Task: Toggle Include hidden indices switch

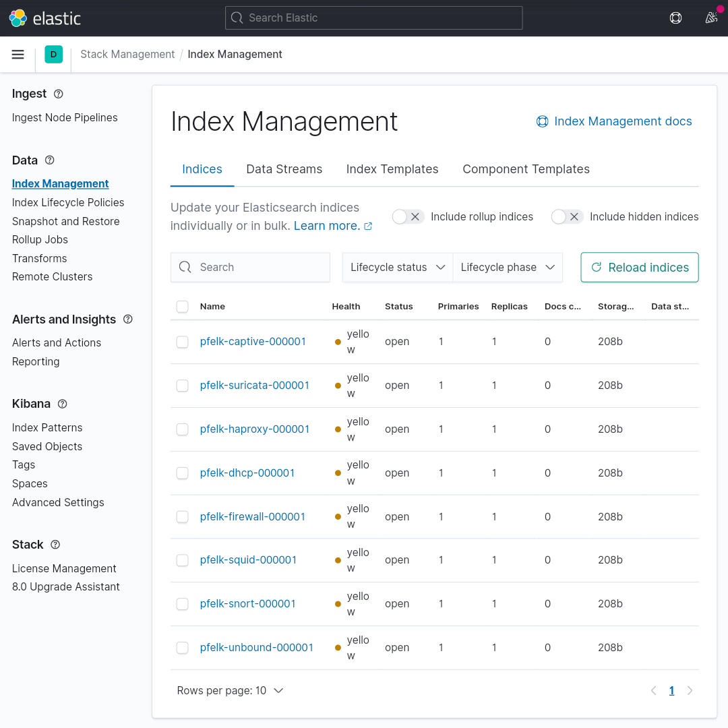Action: coord(568,217)
